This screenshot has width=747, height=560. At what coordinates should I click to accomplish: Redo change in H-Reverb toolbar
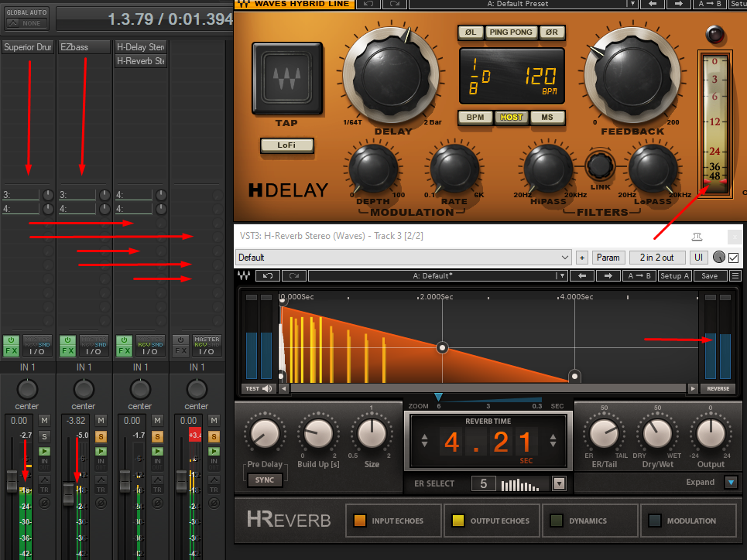coord(294,275)
